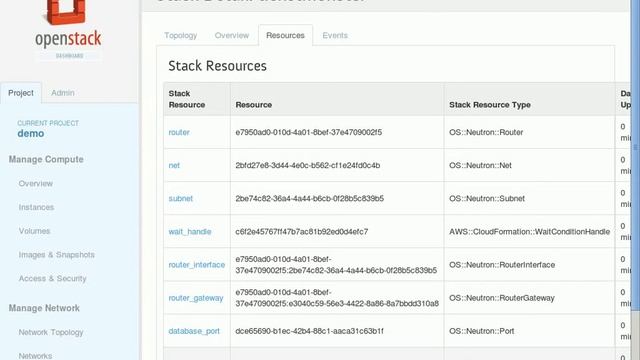640x360 pixels.
Task: Click the Stack Resources heading
Action: click(218, 66)
